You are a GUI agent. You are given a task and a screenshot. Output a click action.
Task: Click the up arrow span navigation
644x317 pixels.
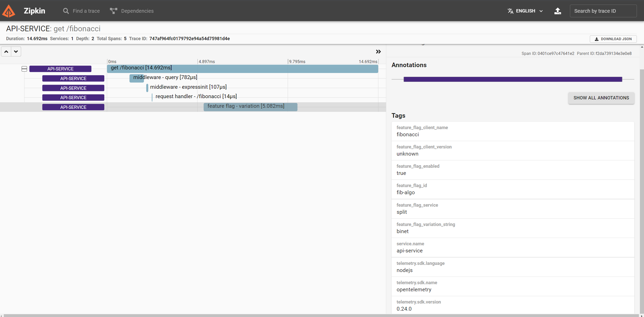point(6,52)
